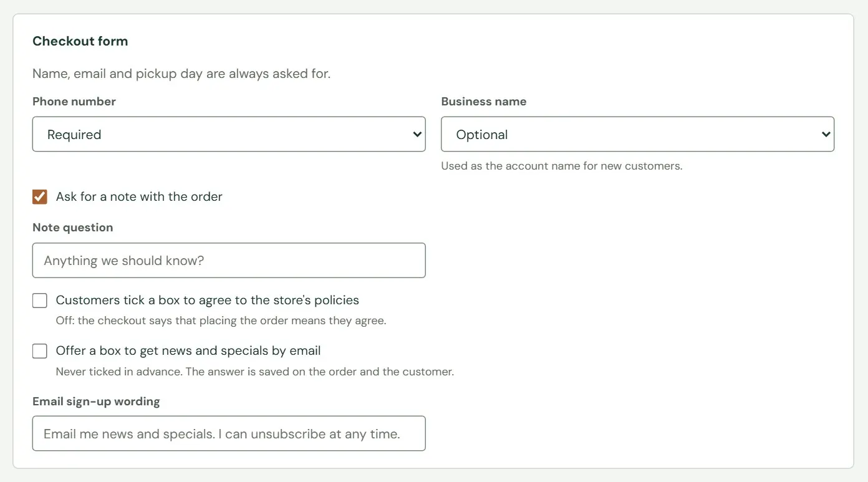Select 'Name, email and pickup day' description text
Viewport: 868px width, 482px height.
(x=181, y=74)
